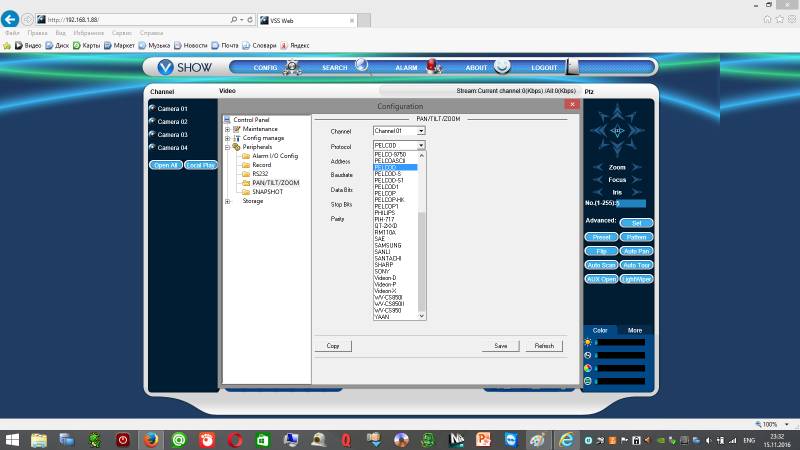Collapse the Peripherals tree node
Viewport: 800px width, 450px height.
[x=228, y=147]
